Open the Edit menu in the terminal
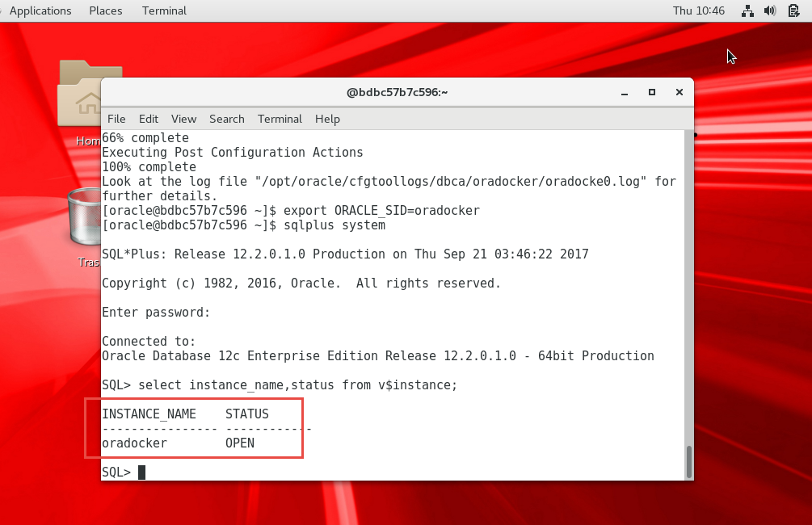The height and width of the screenshot is (525, 812). (148, 119)
